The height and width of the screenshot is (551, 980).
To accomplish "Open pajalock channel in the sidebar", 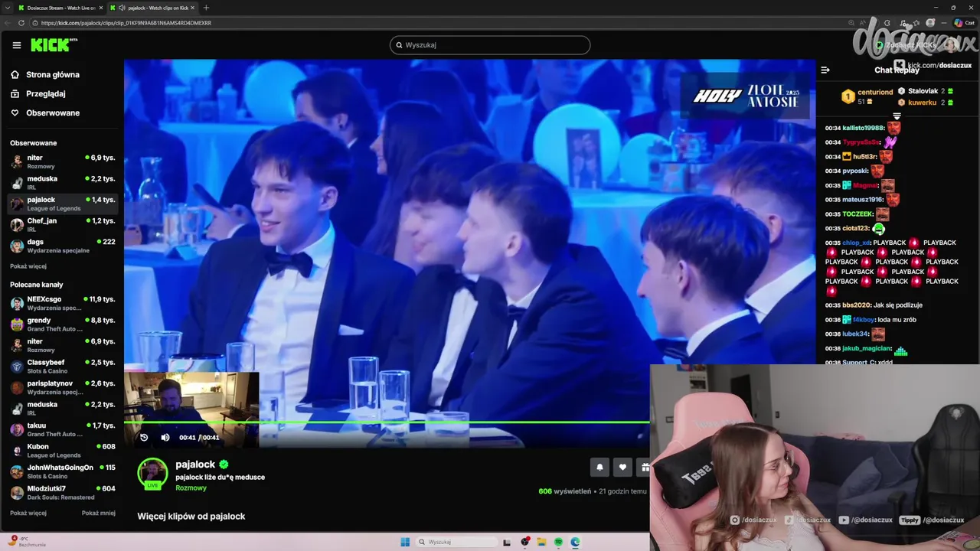I will (62, 204).
